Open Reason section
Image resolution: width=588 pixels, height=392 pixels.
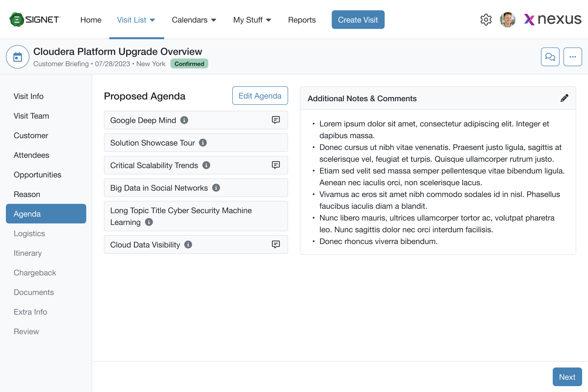click(x=46, y=194)
